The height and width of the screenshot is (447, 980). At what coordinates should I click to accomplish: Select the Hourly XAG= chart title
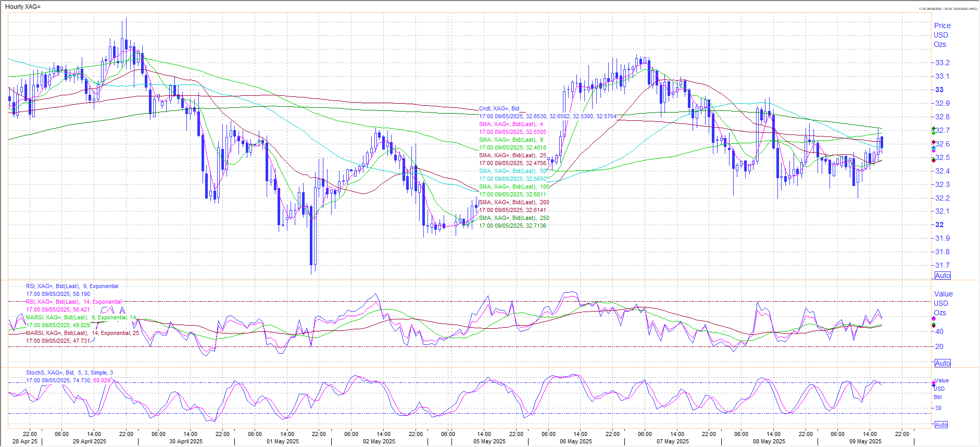pyautogui.click(x=23, y=7)
